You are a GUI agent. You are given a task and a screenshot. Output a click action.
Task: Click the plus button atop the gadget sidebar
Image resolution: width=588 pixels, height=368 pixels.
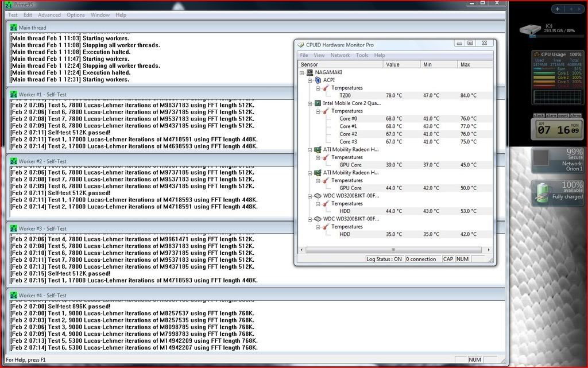tap(557, 9)
